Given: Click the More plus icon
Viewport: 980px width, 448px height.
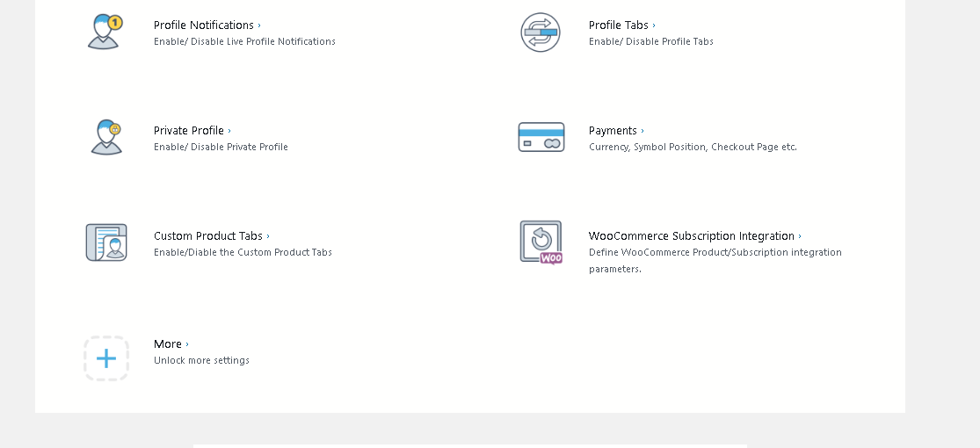Looking at the screenshot, I should pyautogui.click(x=106, y=358).
